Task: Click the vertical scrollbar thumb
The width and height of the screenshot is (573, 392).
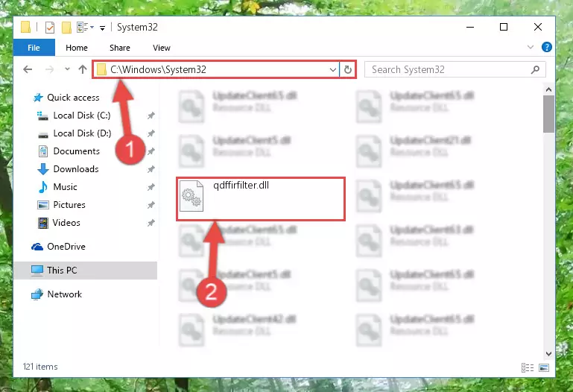Action: pos(548,114)
